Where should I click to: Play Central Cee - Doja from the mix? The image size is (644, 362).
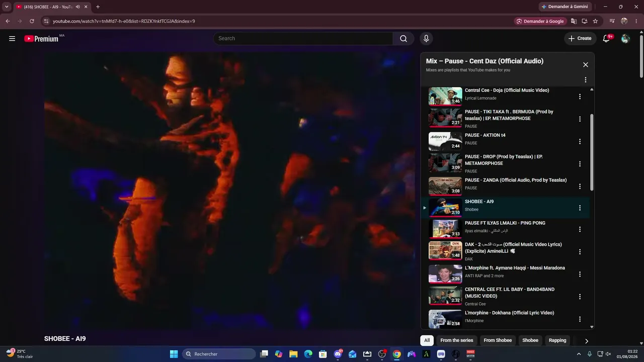(x=445, y=97)
